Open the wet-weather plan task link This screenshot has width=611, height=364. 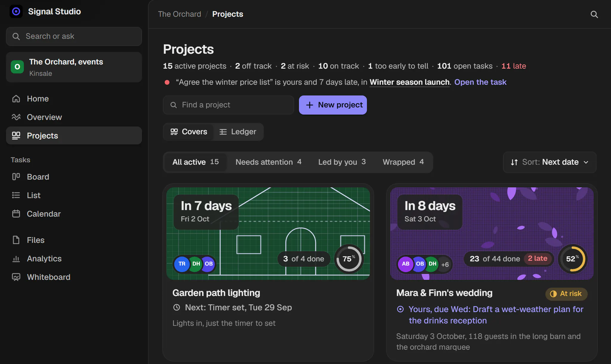(496, 315)
